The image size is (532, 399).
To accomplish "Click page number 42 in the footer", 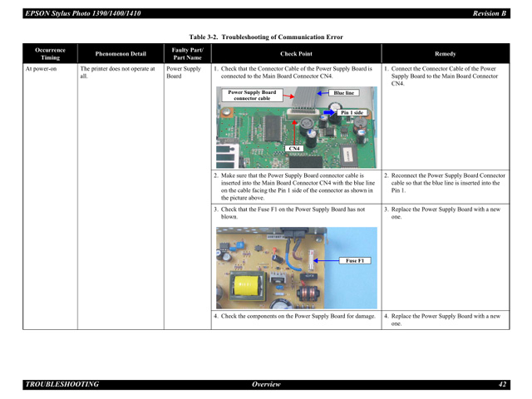I will pos(502,384).
